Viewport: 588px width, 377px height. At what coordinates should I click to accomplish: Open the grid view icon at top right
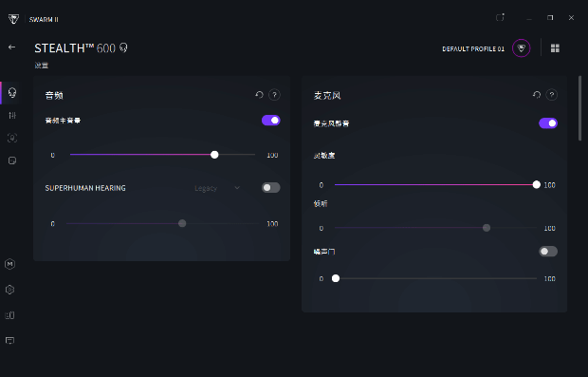tap(555, 48)
